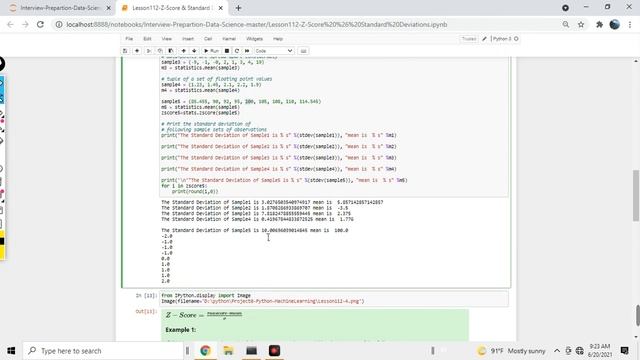The width and height of the screenshot is (640, 360).
Task: Click the 'Example 1:' heading in output image
Action: tap(180, 329)
